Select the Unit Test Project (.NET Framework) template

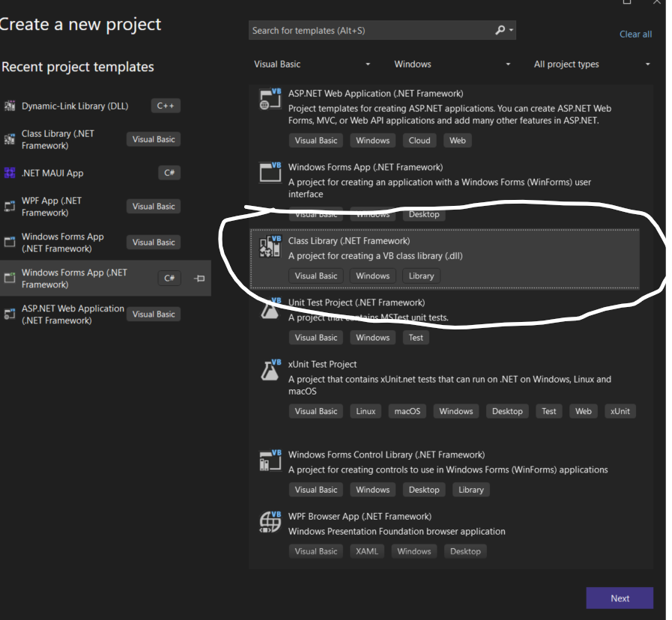445,320
